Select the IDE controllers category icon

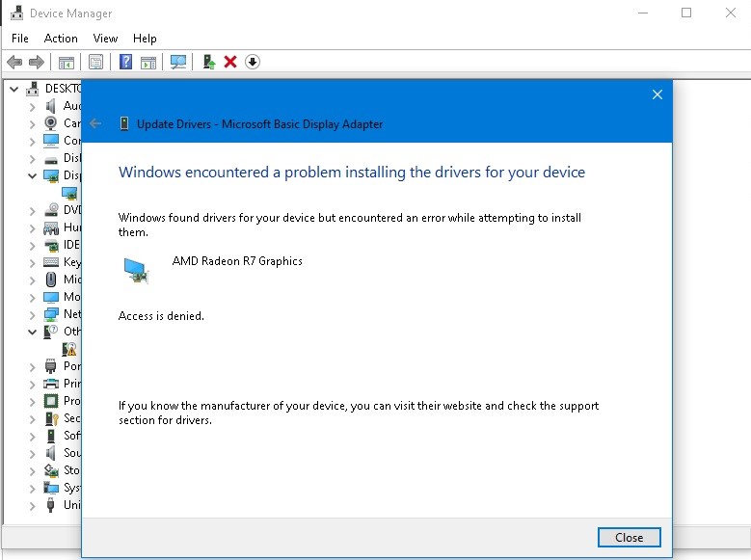[x=51, y=245]
